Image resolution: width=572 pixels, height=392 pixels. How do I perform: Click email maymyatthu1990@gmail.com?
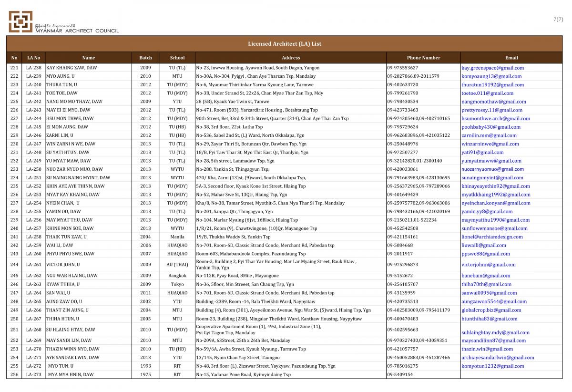point(496,220)
